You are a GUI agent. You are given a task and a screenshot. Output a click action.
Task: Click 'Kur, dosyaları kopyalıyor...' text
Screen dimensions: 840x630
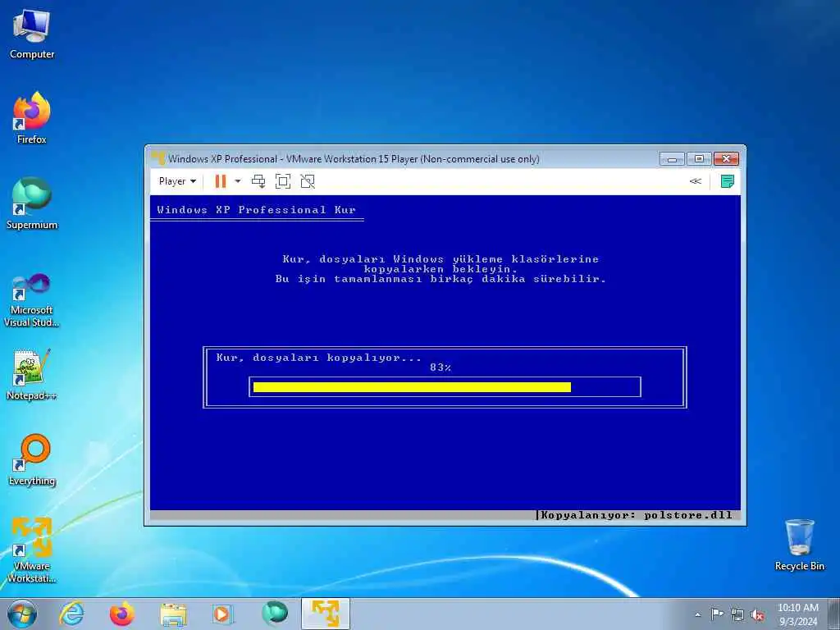pyautogui.click(x=319, y=358)
